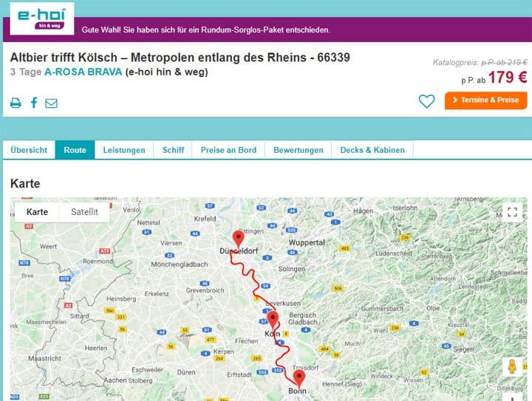Click the Solingen label on map
532x401 pixels.
tap(291, 269)
